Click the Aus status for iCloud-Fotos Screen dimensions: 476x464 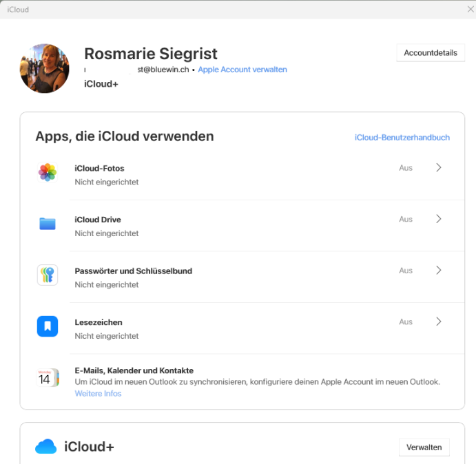pos(406,168)
